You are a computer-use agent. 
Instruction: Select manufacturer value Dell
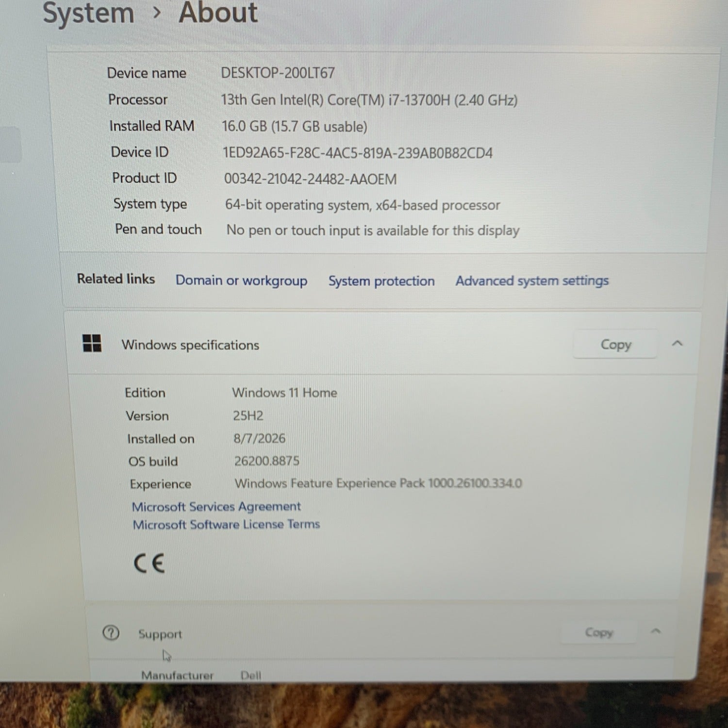251,675
